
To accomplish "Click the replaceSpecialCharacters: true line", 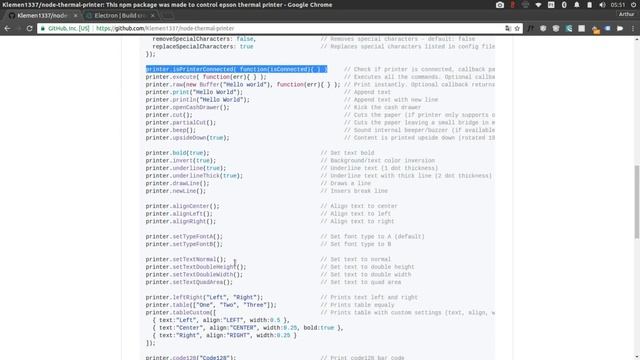I will tap(203, 47).
